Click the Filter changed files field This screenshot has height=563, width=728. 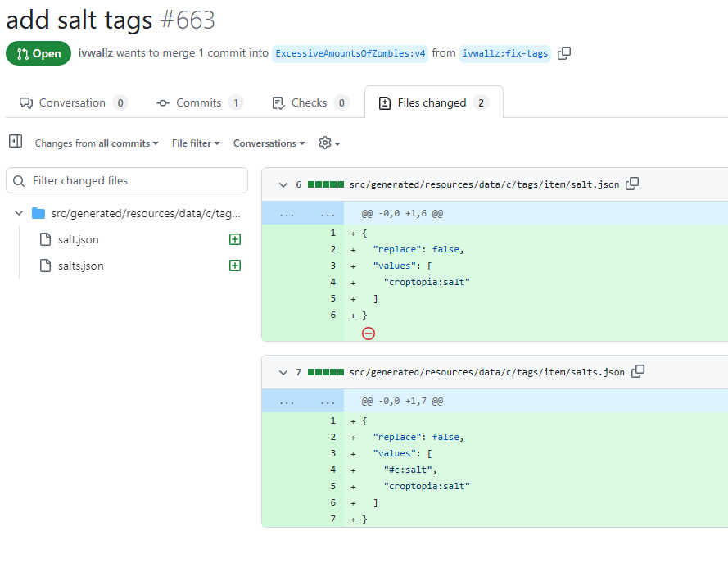[127, 180]
